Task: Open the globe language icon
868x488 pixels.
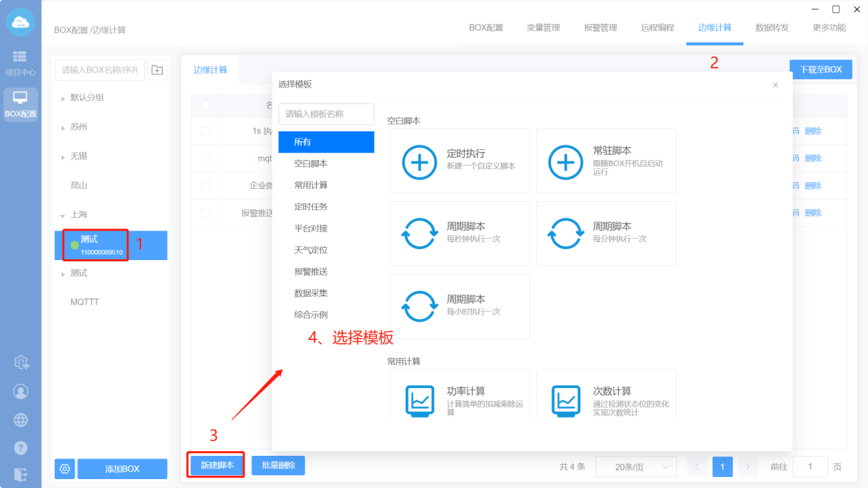Action: [x=21, y=420]
